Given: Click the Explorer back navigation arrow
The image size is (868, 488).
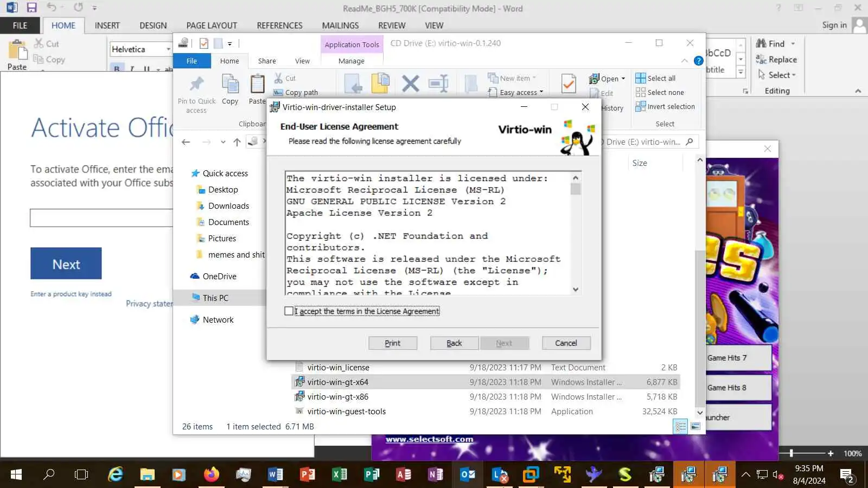Looking at the screenshot, I should pyautogui.click(x=186, y=142).
